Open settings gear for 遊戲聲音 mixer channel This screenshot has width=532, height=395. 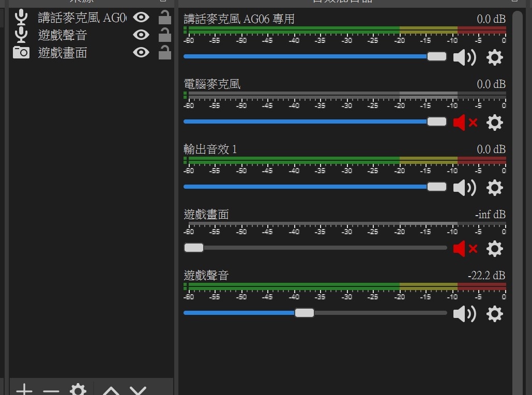pos(494,314)
